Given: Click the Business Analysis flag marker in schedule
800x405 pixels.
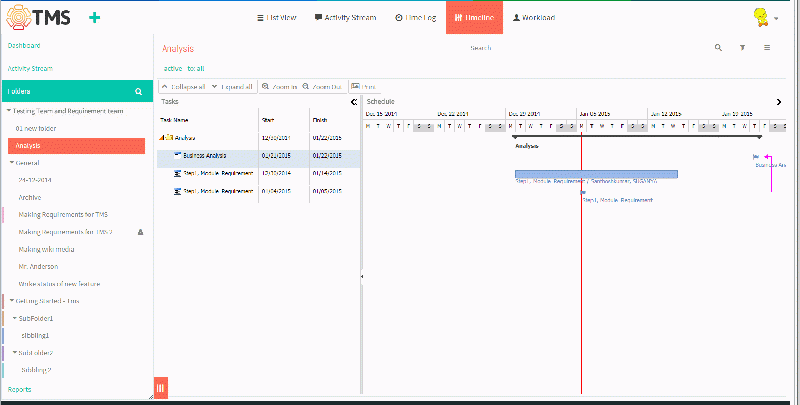Looking at the screenshot, I should pyautogui.click(x=756, y=157).
